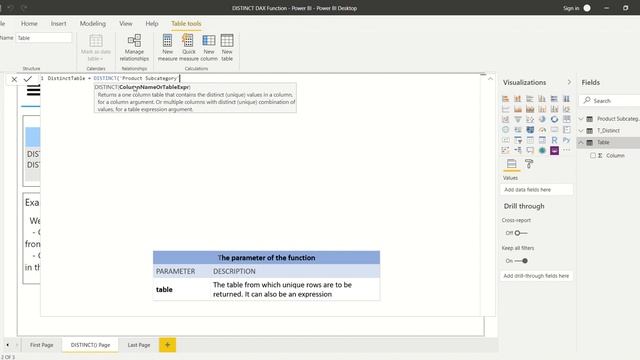Image resolution: width=640 pixels, height=360 pixels.
Task: Select the Line chart visual
Action: pos(506,109)
